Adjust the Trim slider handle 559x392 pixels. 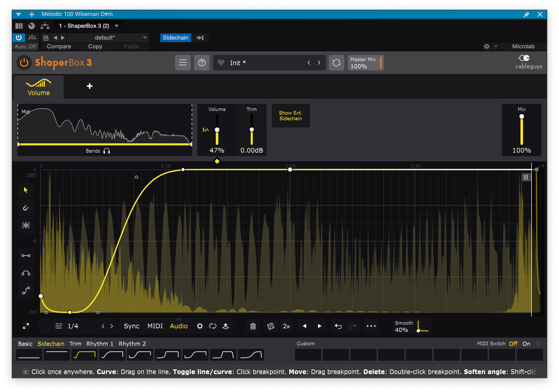point(252,129)
